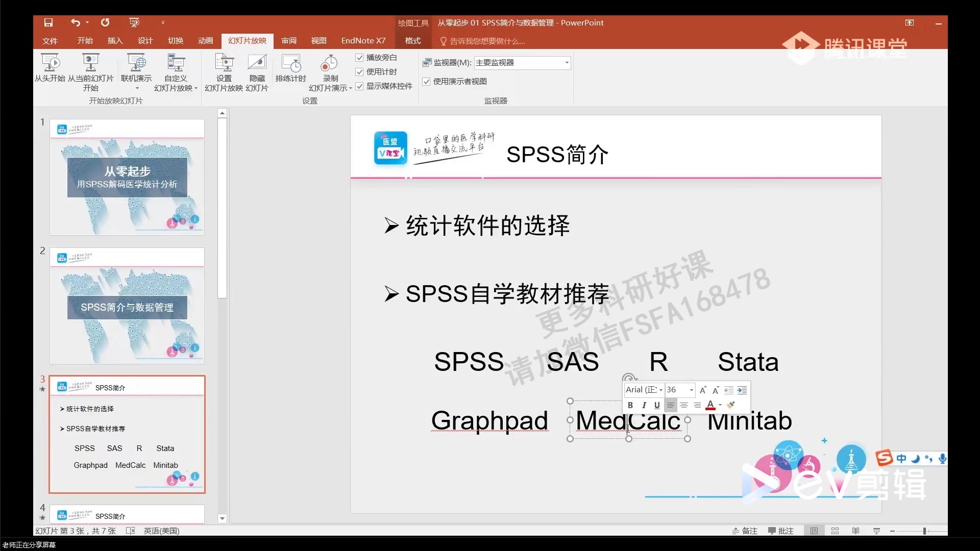980x551 pixels.
Task: Click Start From Beginning quick access icon
Action: pyautogui.click(x=134, y=22)
